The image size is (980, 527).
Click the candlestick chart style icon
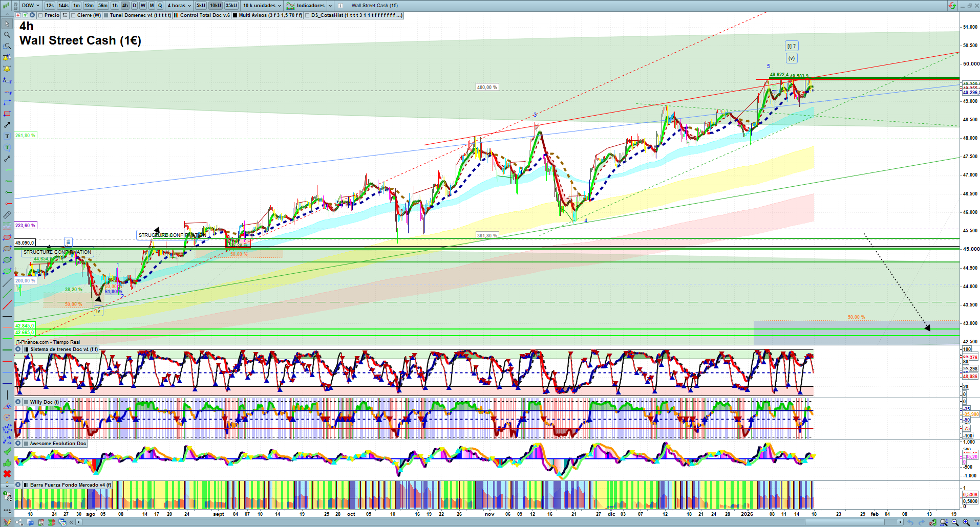pos(7,6)
